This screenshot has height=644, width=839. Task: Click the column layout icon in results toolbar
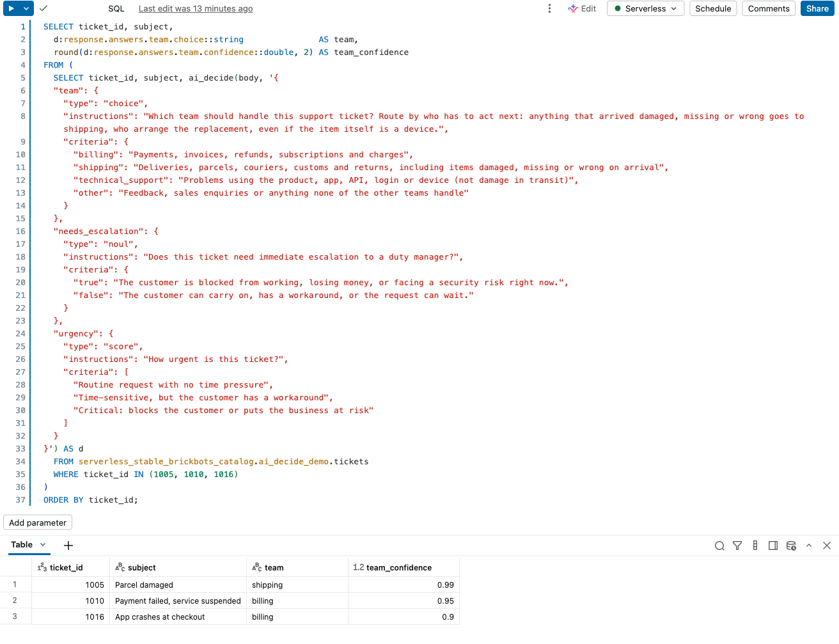click(755, 546)
